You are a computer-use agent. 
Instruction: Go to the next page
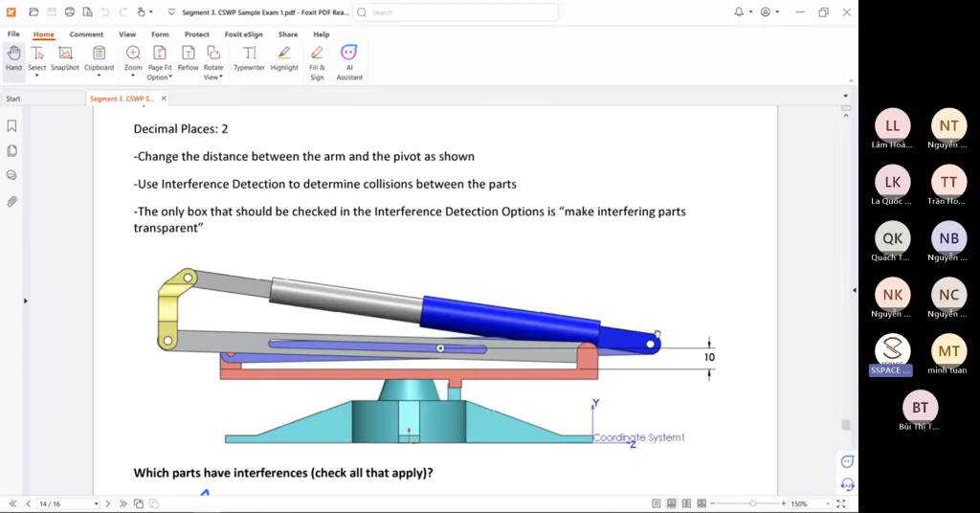pos(107,503)
